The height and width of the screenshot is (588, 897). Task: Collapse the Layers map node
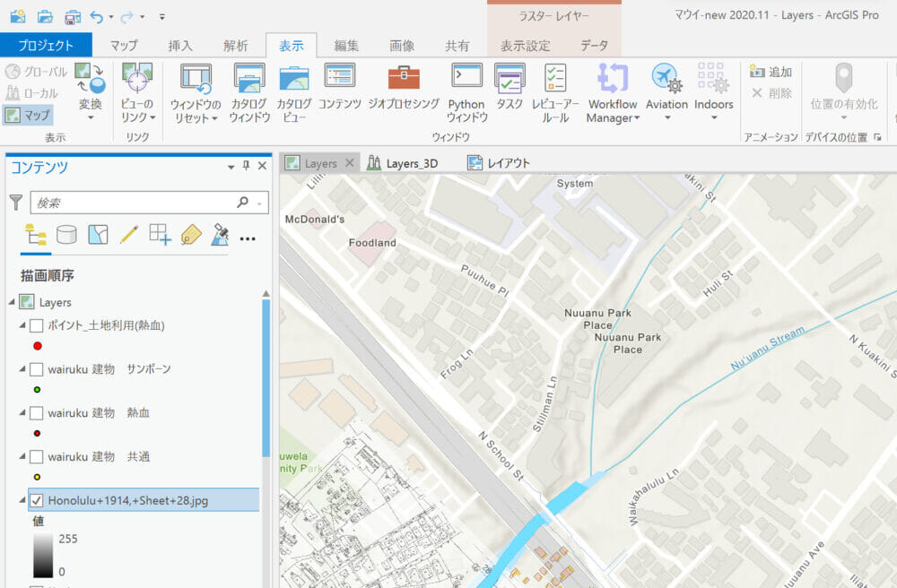(x=12, y=302)
